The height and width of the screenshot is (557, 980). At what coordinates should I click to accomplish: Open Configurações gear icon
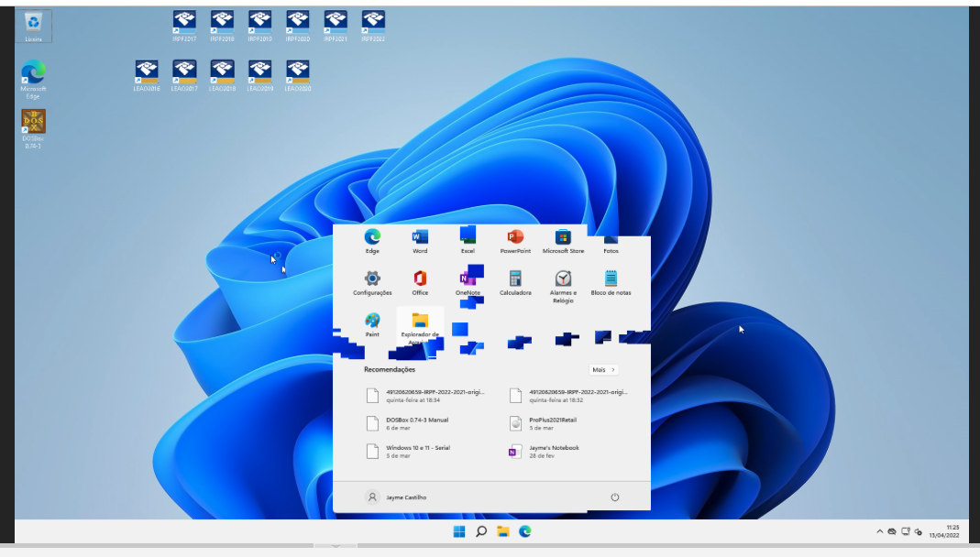(x=372, y=279)
